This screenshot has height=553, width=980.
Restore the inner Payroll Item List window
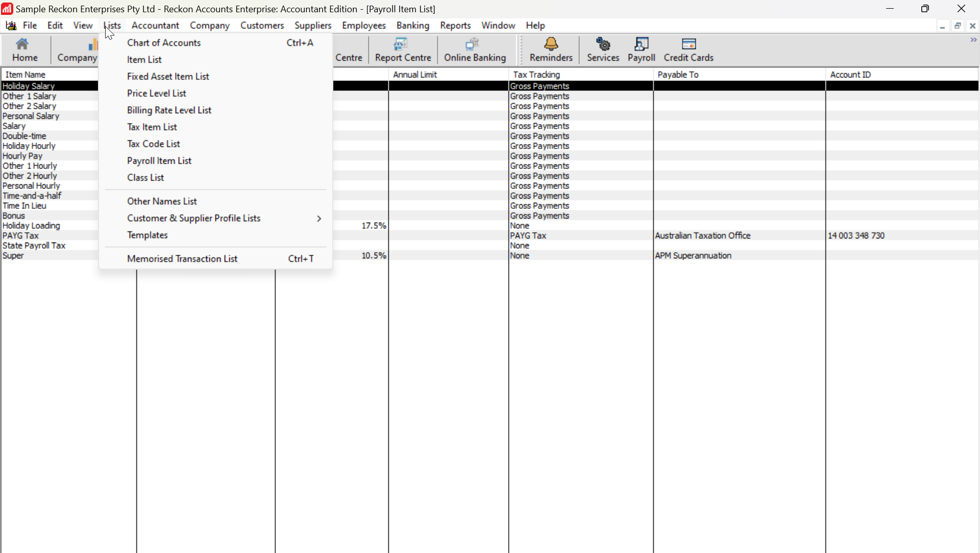click(958, 26)
